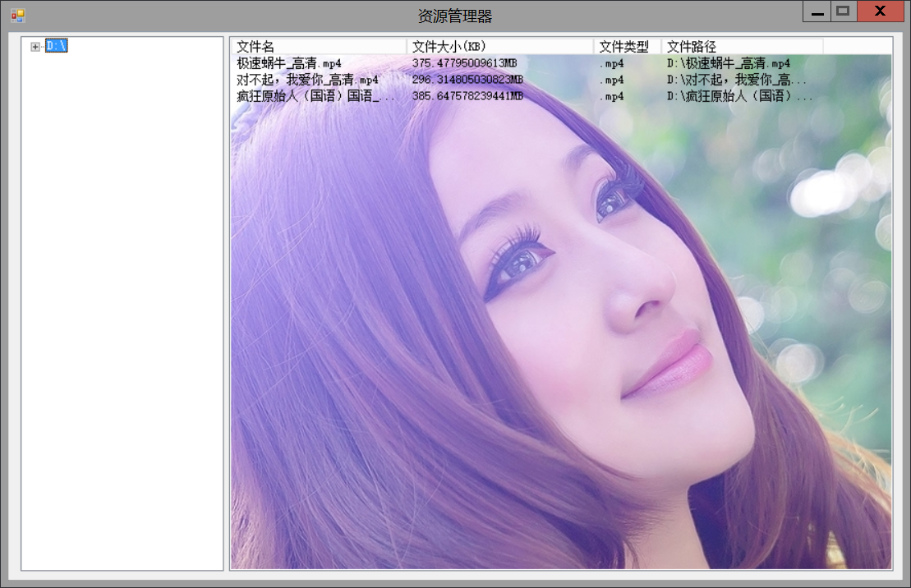
Task: Click size value 375.47795009613MB
Action: (464, 62)
